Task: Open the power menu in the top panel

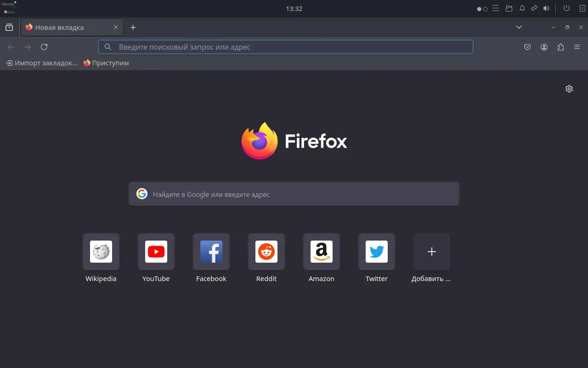Action: (566, 8)
